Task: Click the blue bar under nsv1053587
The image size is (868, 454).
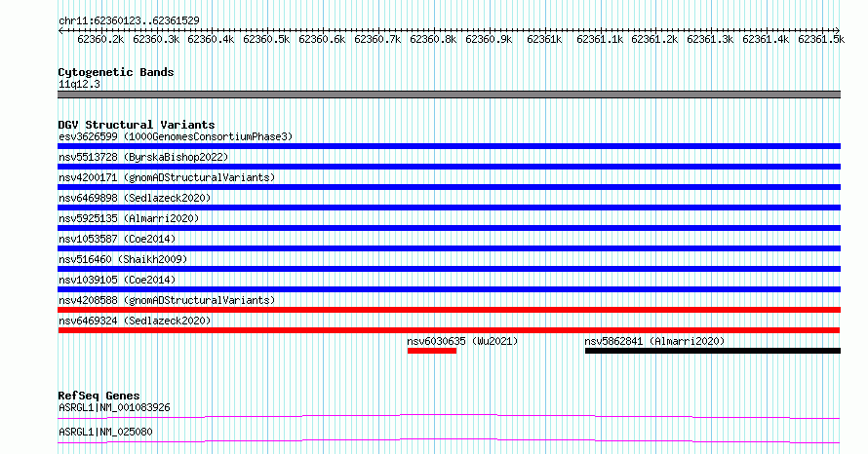Action: (449, 248)
